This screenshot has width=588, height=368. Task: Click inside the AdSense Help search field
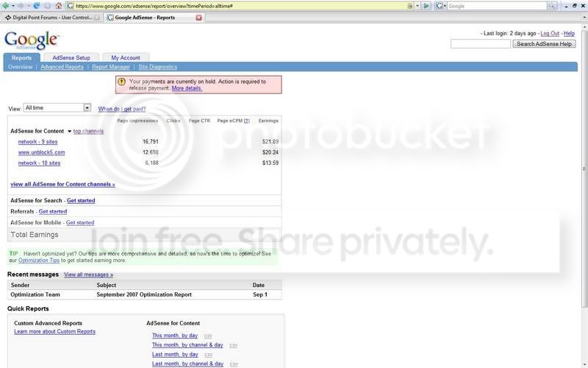pyautogui.click(x=481, y=44)
